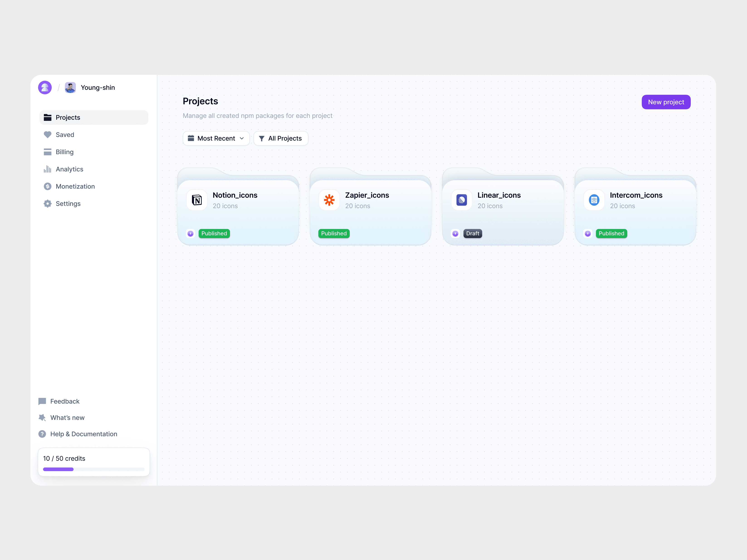747x560 pixels.
Task: Click Young-shin profile picture
Action: 70,88
